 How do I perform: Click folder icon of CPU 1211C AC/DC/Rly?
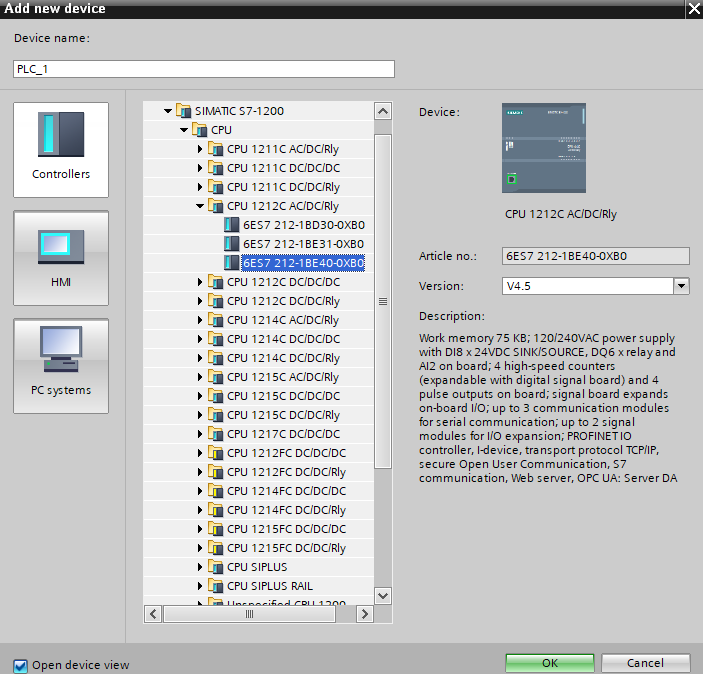click(x=216, y=149)
